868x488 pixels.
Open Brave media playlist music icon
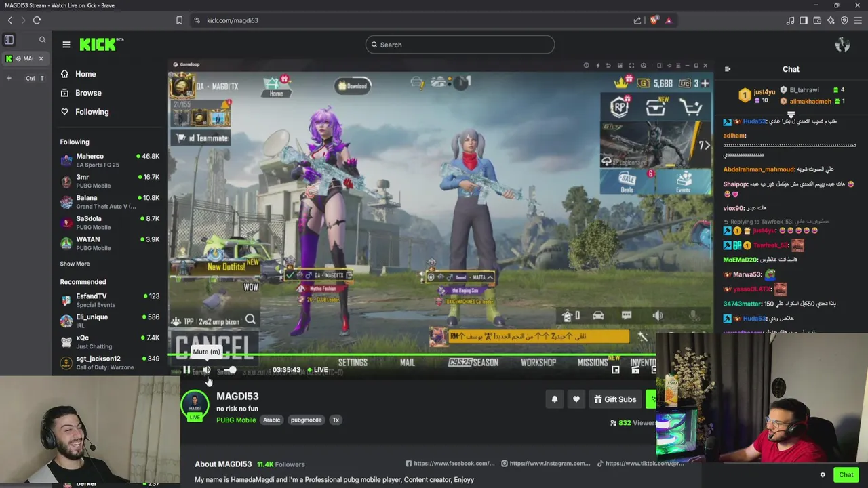(x=790, y=20)
